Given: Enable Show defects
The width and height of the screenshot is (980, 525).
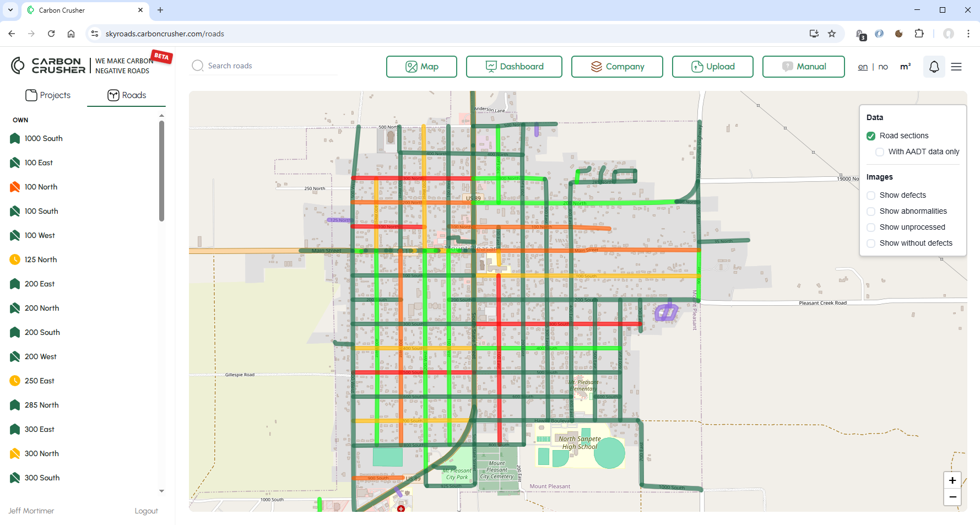Looking at the screenshot, I should tap(871, 196).
